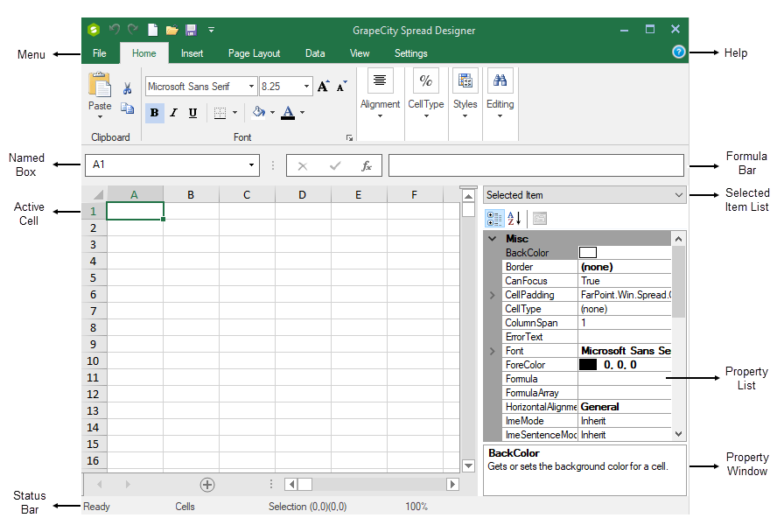
Task: Switch to the View tab
Action: click(x=360, y=53)
